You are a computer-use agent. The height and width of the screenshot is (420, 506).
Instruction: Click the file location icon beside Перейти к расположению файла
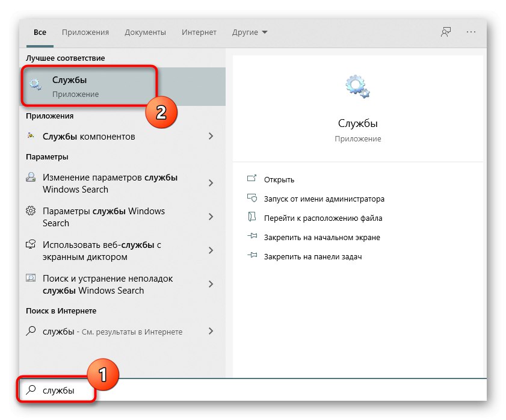[252, 218]
